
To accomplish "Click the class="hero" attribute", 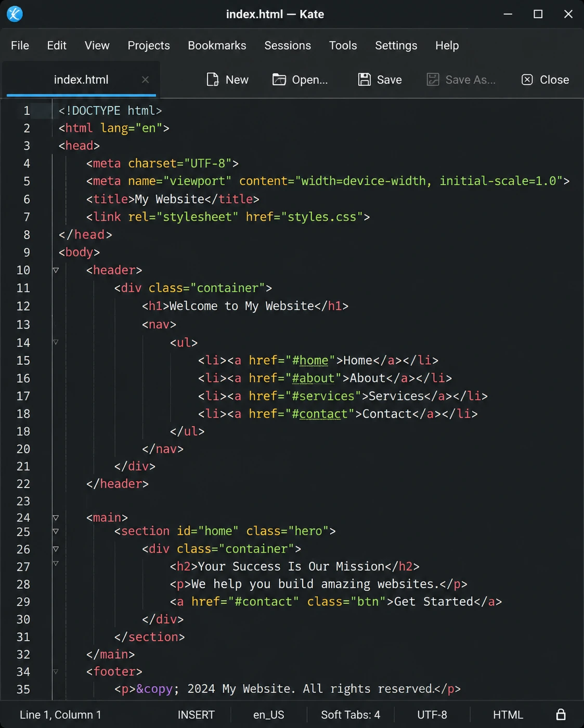I will tap(288, 531).
